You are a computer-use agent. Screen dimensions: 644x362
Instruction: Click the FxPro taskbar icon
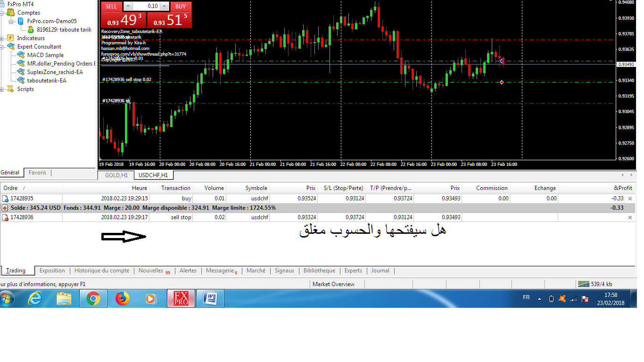coord(182,298)
